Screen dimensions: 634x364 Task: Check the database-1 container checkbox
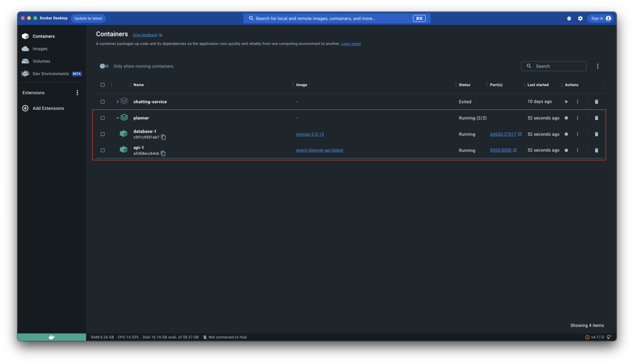pyautogui.click(x=102, y=134)
